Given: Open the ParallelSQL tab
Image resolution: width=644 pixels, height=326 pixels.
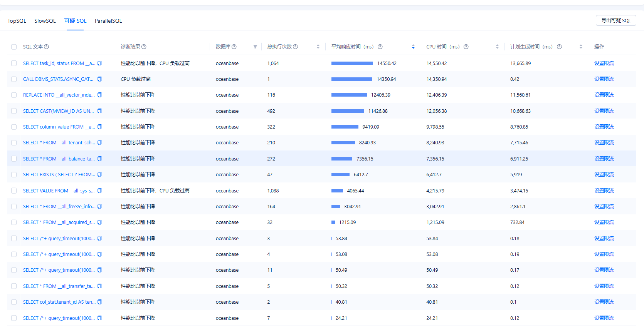Looking at the screenshot, I should click(108, 21).
